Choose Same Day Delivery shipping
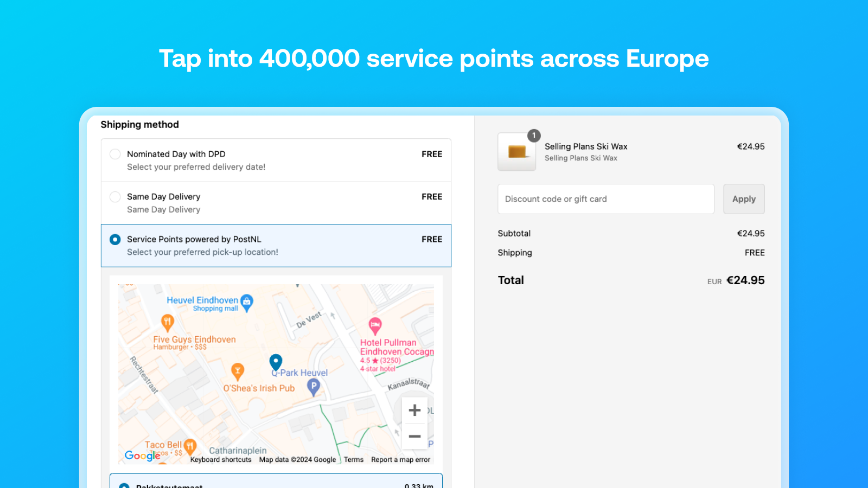868x488 pixels. pyautogui.click(x=114, y=197)
